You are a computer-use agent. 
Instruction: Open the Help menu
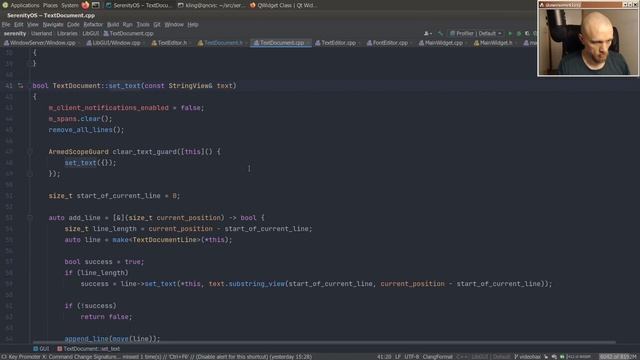click(193, 24)
